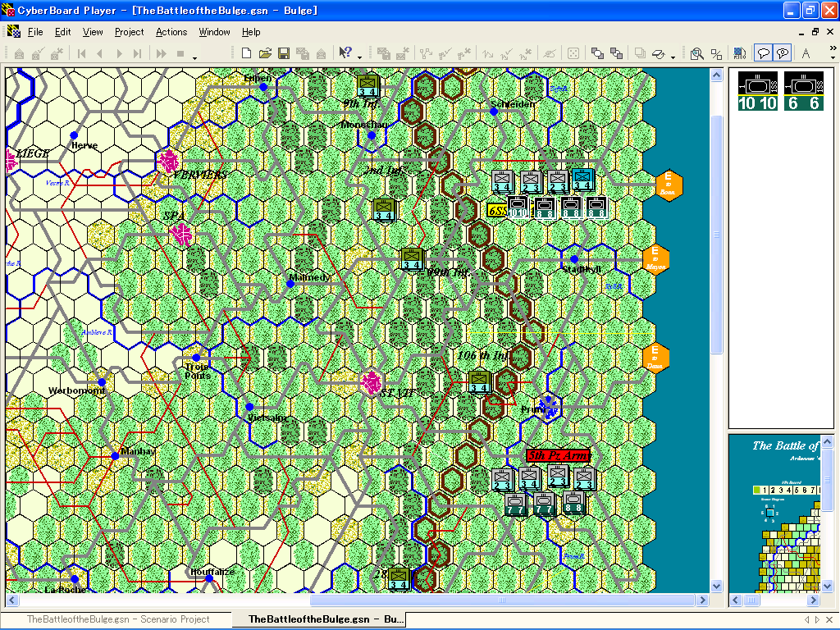The height and width of the screenshot is (630, 840).
Task: Click the two overlapping dark squares icon
Action: pyautogui.click(x=617, y=53)
